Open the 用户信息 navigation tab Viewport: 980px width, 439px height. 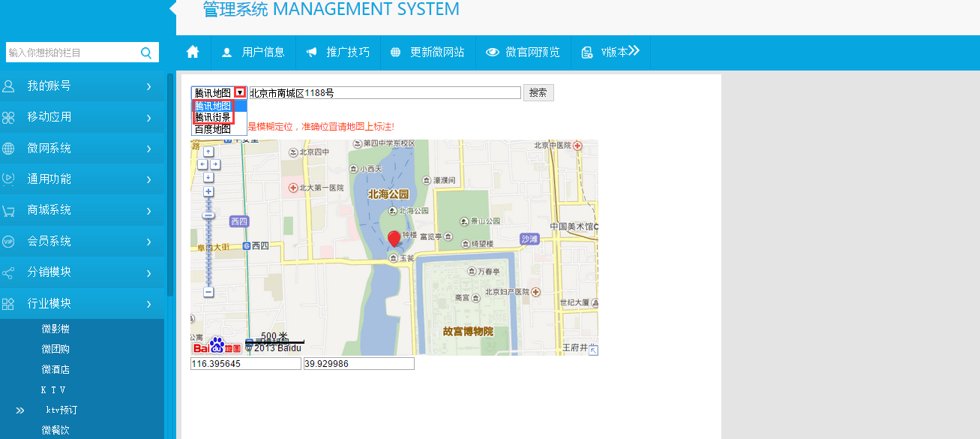pyautogui.click(x=254, y=53)
